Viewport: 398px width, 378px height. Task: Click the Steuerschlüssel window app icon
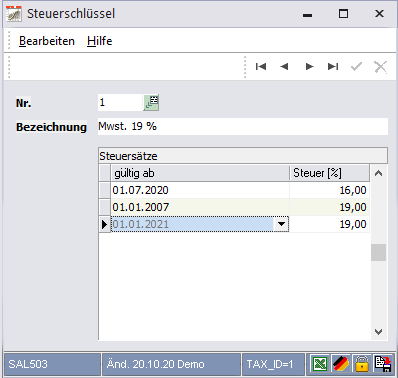pyautogui.click(x=14, y=14)
